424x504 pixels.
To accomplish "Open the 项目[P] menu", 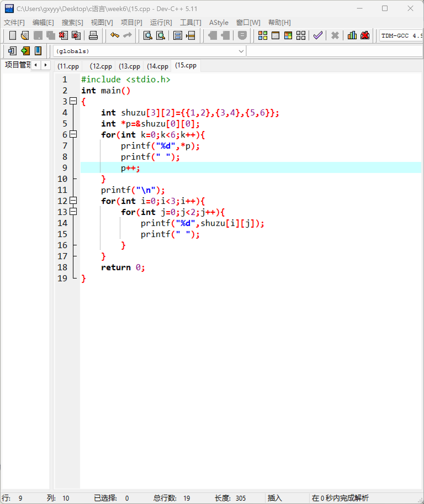I will pyautogui.click(x=131, y=22).
